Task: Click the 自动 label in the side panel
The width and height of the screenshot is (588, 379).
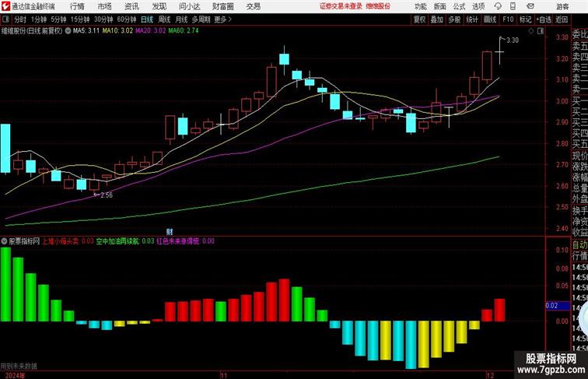Action: click(579, 245)
